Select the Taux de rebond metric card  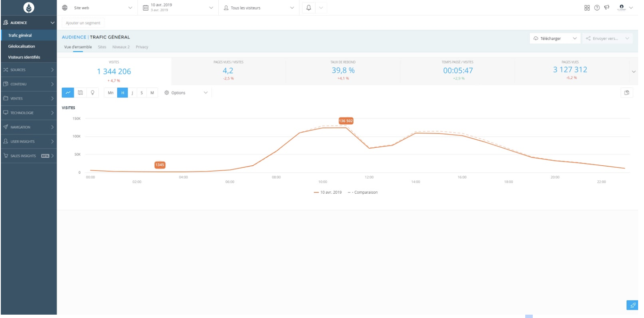(343, 70)
